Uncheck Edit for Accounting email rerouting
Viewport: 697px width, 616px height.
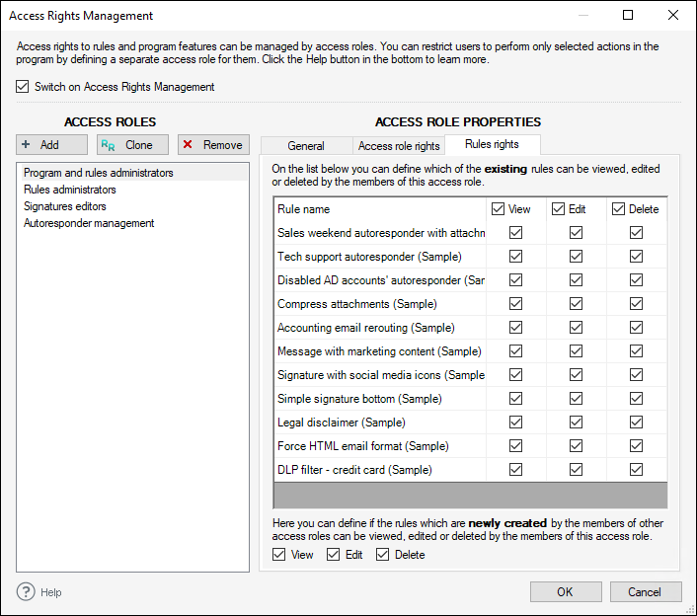click(x=577, y=328)
